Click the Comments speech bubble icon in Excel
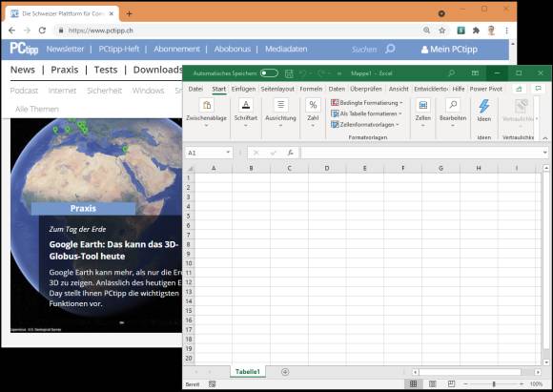The image size is (553, 392). click(x=538, y=89)
